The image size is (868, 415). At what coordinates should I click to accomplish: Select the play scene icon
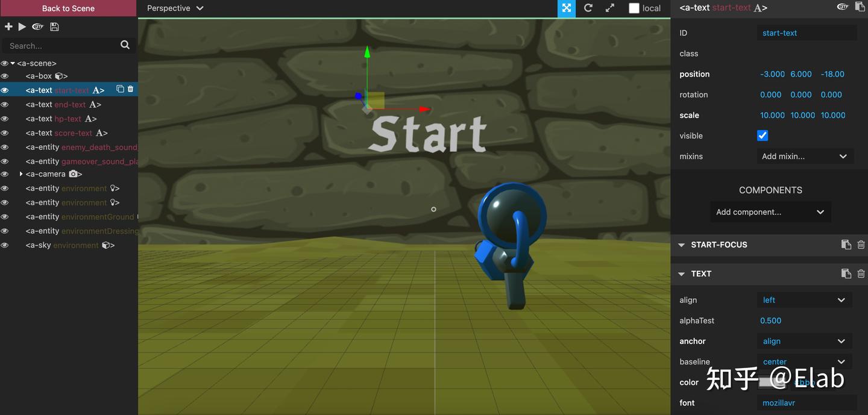click(23, 26)
